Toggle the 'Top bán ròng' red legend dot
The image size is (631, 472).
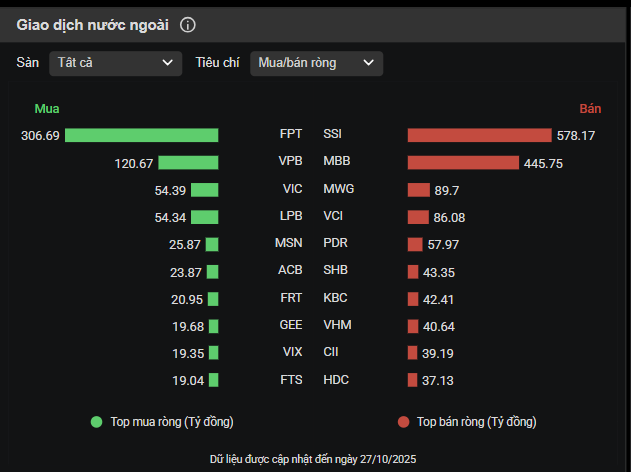(403, 422)
